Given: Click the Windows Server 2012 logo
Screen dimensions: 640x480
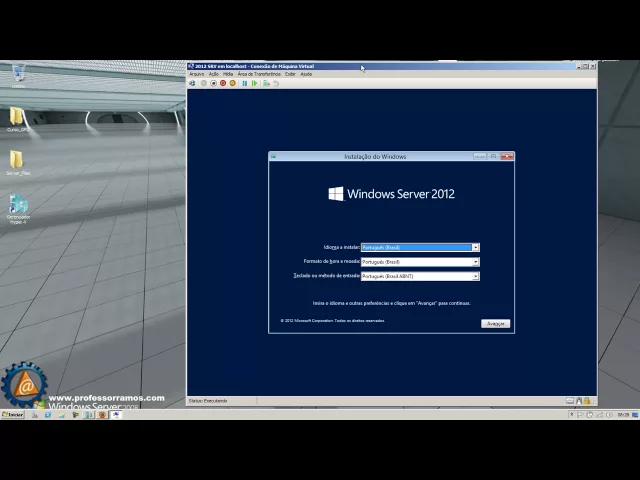Looking at the screenshot, I should (391, 194).
